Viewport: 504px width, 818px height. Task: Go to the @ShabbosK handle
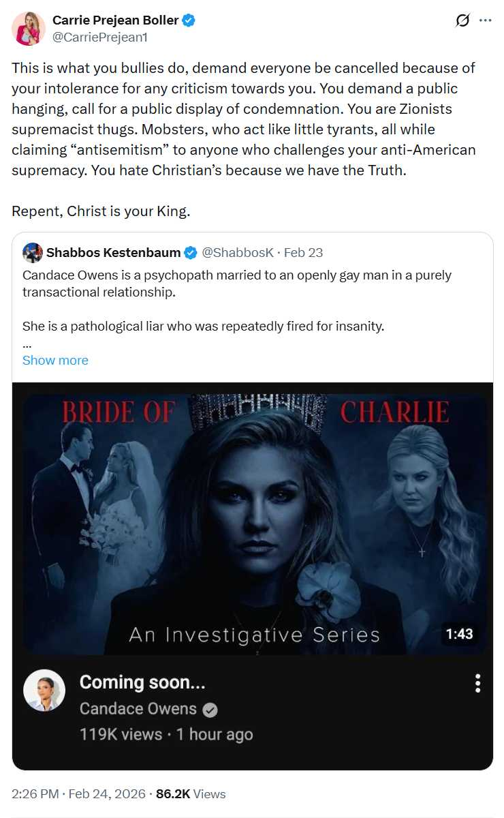238,253
